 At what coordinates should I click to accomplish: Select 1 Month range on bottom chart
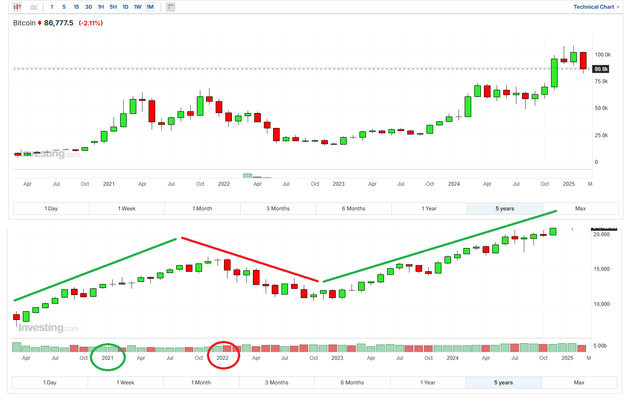(x=201, y=383)
